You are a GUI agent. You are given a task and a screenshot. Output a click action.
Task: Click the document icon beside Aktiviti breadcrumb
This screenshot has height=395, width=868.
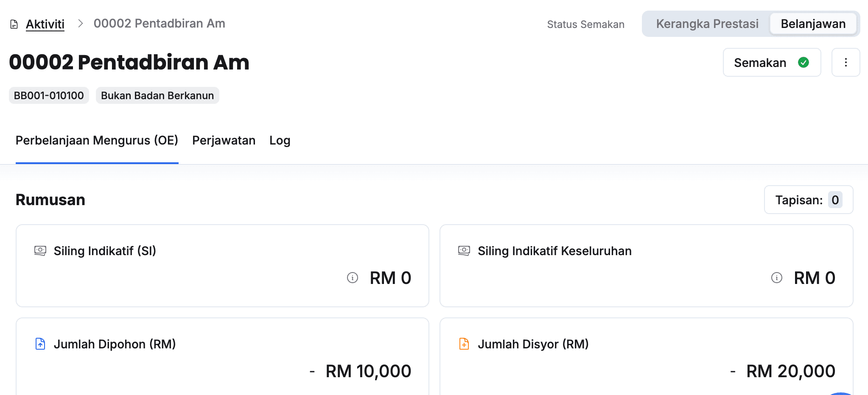coord(14,24)
